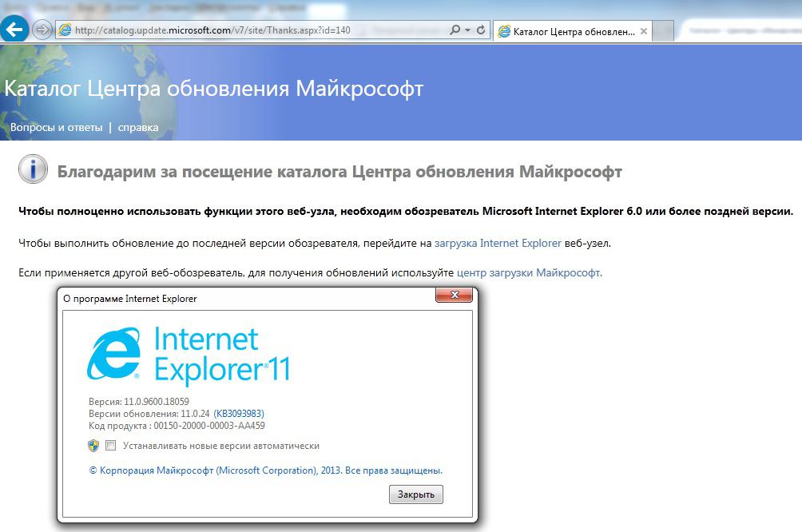This screenshot has height=532, width=802.
Task: Refresh the page using the reload icon
Action: (481, 30)
